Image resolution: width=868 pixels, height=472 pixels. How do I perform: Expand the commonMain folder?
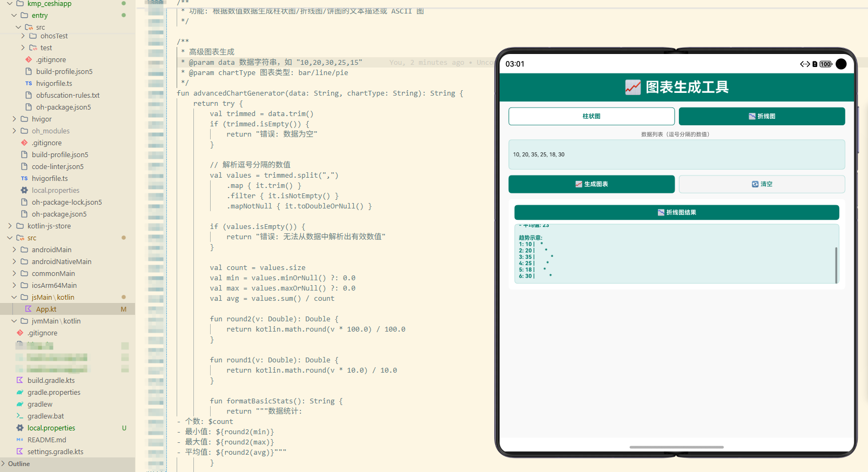tap(14, 274)
